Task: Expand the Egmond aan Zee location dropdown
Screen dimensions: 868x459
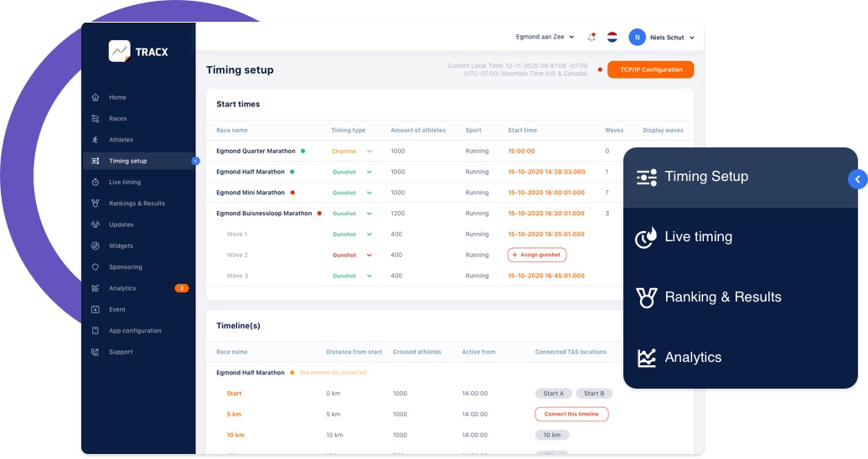Action: point(545,38)
